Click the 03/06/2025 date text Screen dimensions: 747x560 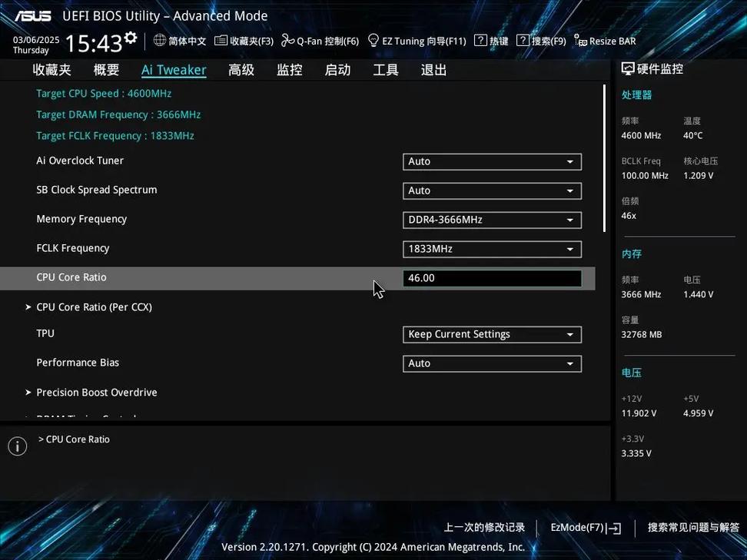[x=36, y=40]
